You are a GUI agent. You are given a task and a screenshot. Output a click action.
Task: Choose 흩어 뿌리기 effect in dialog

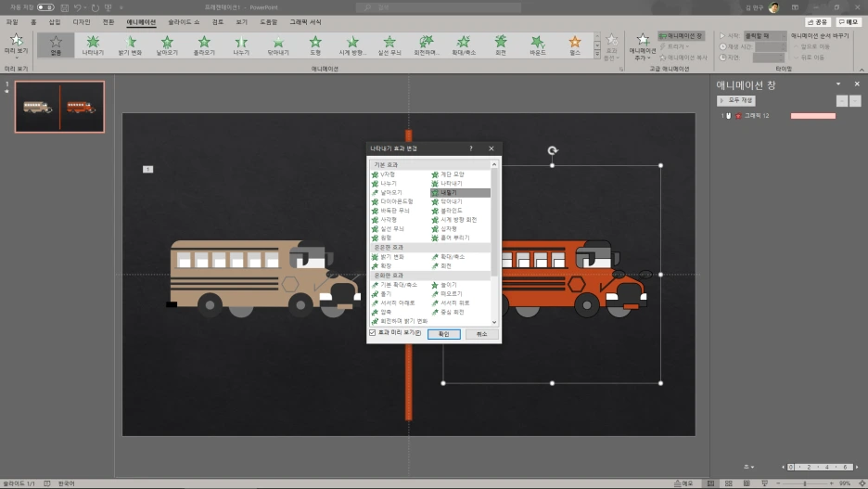pos(451,238)
